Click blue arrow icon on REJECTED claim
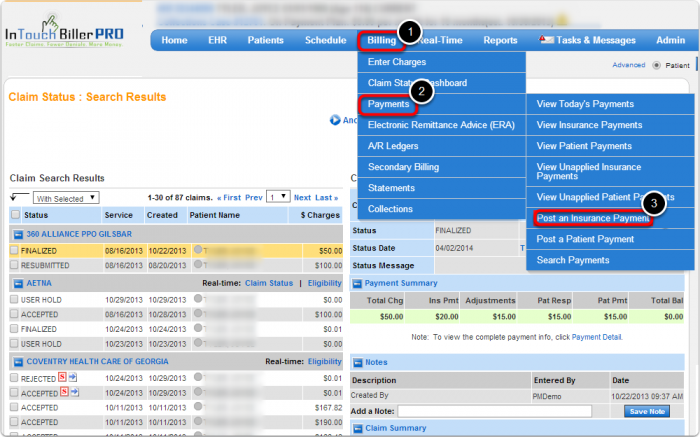This screenshot has width=700, height=437. pyautogui.click(x=73, y=378)
